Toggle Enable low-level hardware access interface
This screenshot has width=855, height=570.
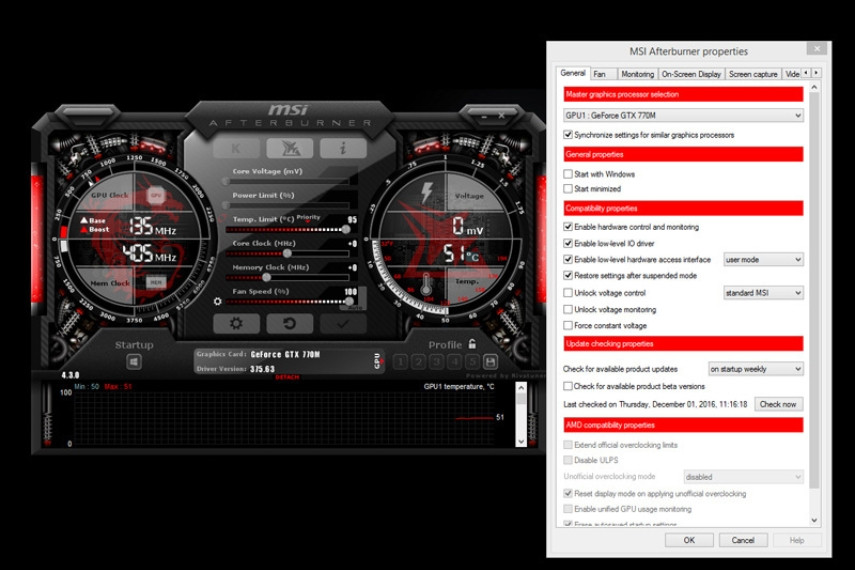click(568, 260)
